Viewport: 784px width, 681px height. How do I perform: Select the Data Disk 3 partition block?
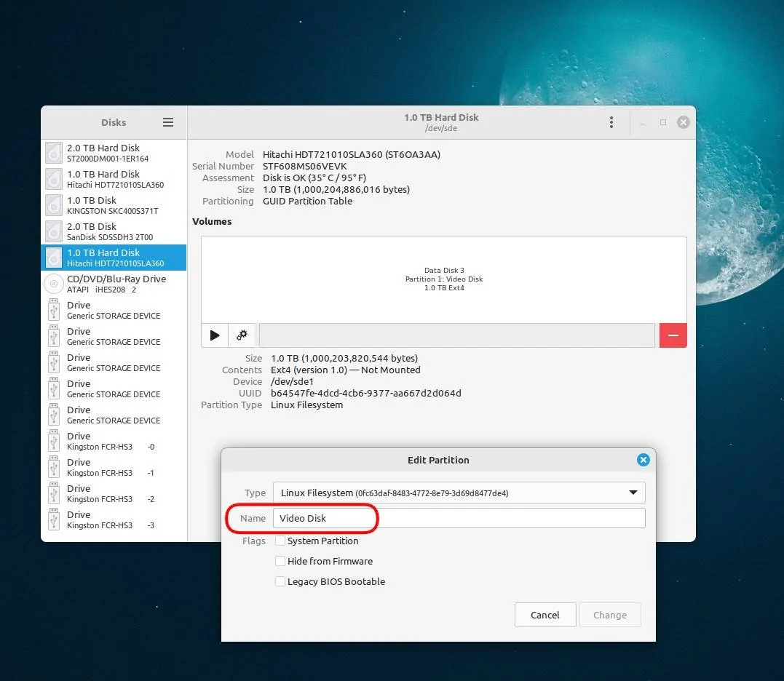[444, 279]
